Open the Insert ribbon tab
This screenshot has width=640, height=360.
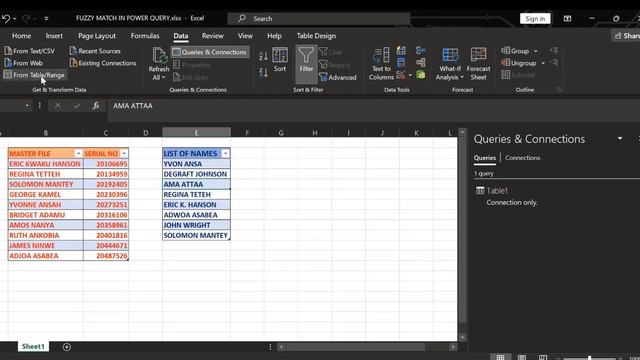click(x=54, y=36)
